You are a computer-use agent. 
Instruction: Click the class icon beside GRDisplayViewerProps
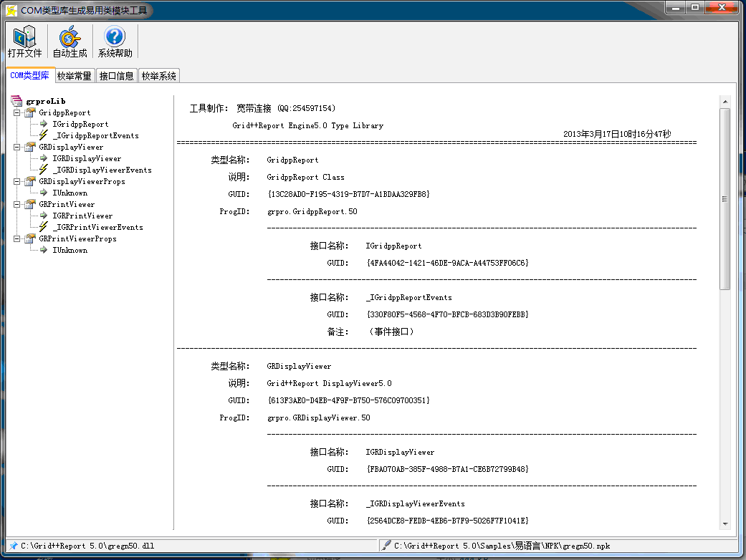pos(30,181)
